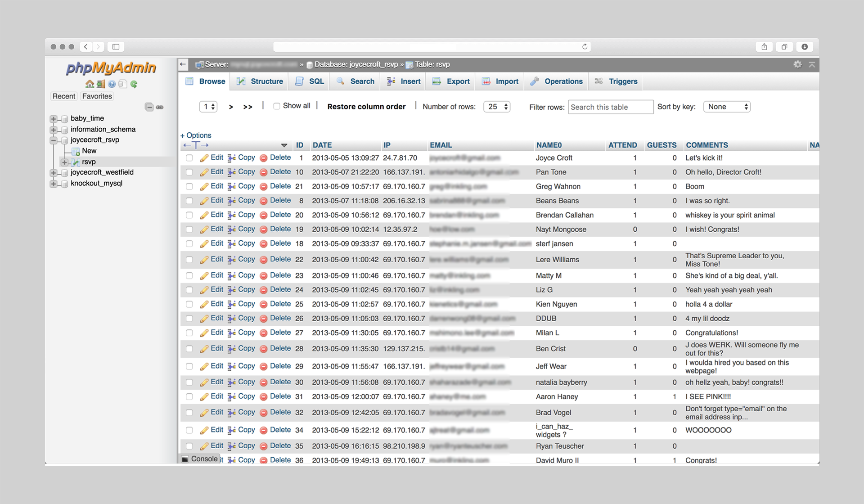Image resolution: width=864 pixels, height=504 pixels.
Task: Click the unlink from main panel icon
Action: click(x=160, y=107)
